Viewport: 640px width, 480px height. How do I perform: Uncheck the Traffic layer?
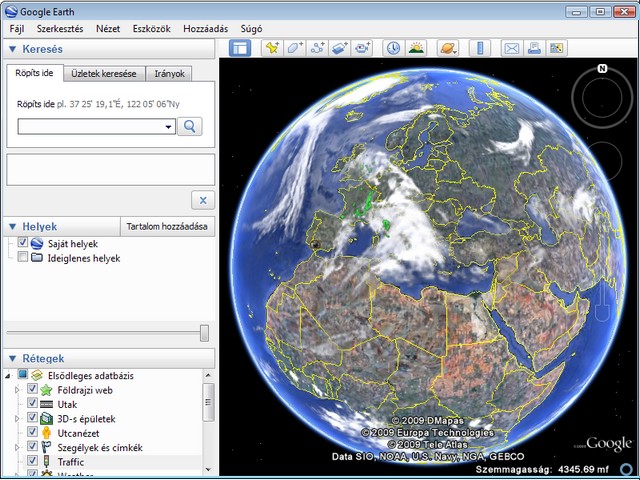tap(32, 461)
